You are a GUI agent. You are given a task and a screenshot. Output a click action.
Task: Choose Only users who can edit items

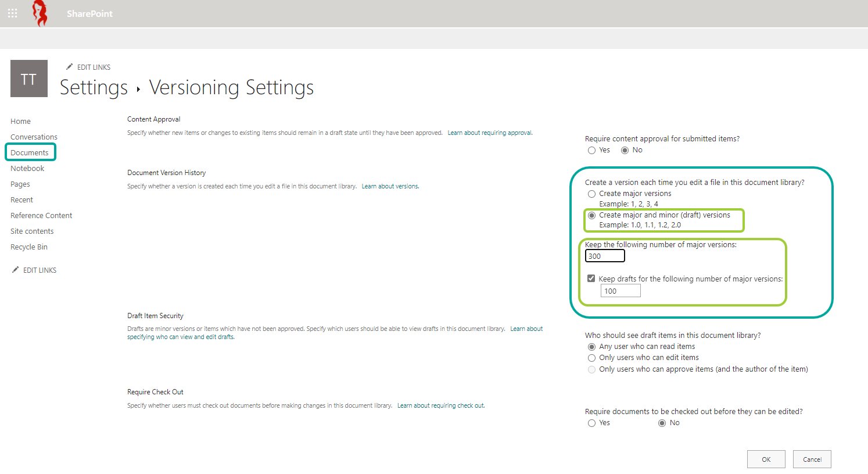click(591, 358)
